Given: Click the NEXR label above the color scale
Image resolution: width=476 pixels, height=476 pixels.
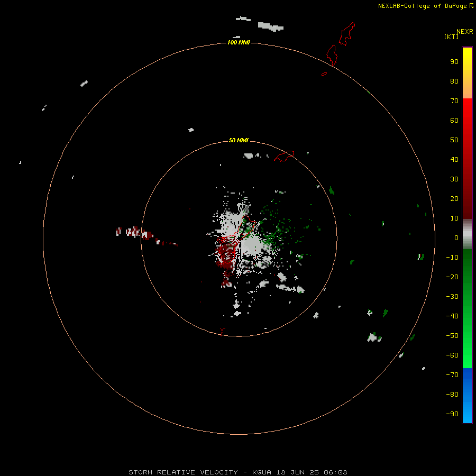Looking at the screenshot, I should [465, 32].
